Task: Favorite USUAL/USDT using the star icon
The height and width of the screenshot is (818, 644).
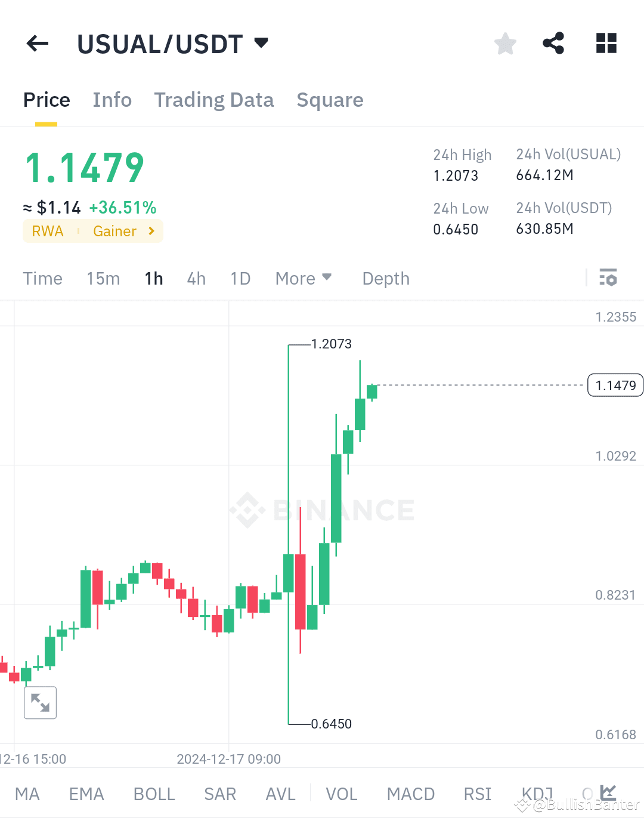Action: coord(504,43)
